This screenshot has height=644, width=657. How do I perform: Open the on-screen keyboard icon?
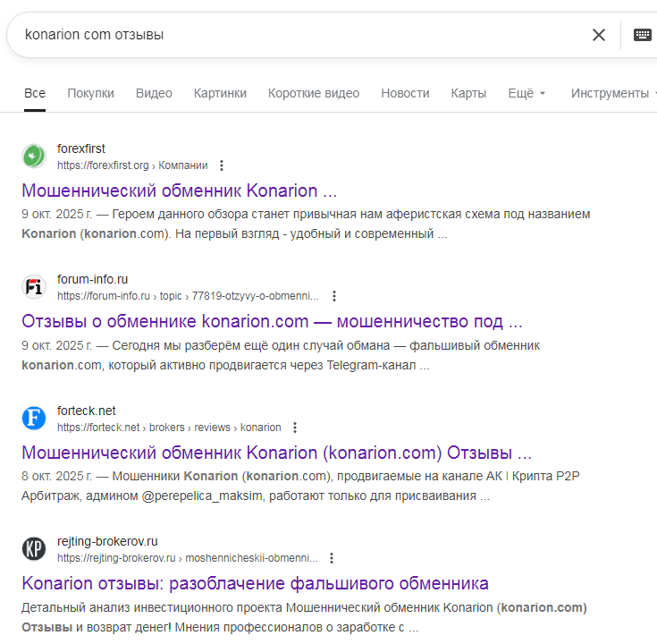tap(642, 35)
